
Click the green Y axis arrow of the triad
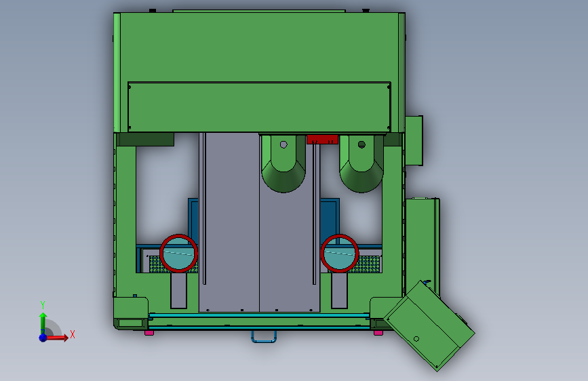point(43,323)
